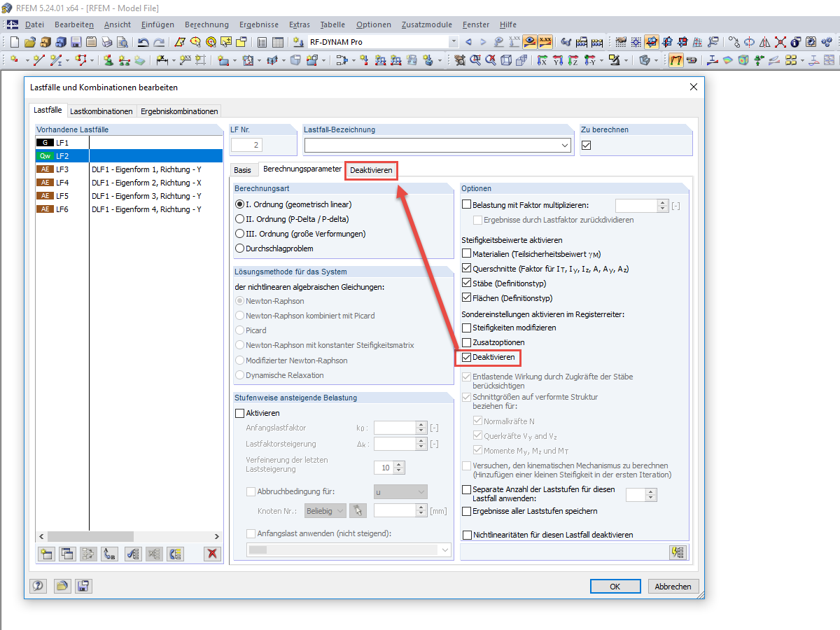Toggle the Zu berechnen checkbox
Image resolution: width=840 pixels, height=630 pixels.
(587, 145)
